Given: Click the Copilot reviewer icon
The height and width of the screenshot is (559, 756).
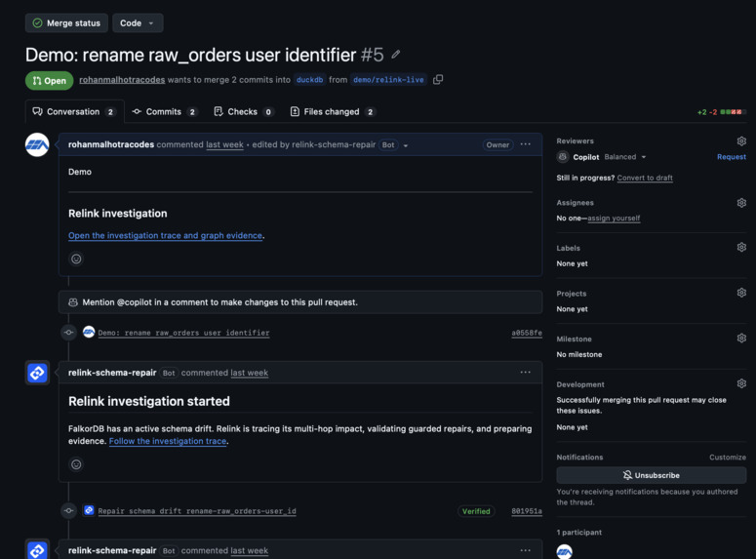Looking at the screenshot, I should coord(563,157).
